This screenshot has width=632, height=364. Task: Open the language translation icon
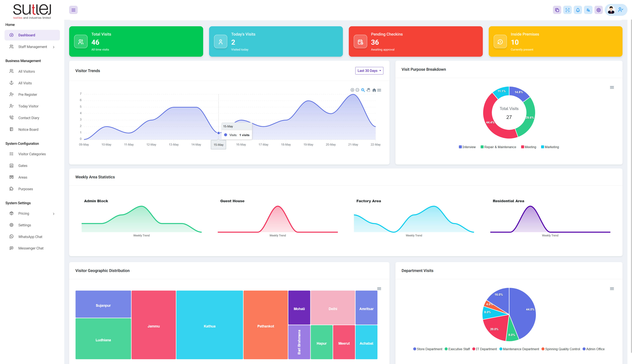(588, 10)
